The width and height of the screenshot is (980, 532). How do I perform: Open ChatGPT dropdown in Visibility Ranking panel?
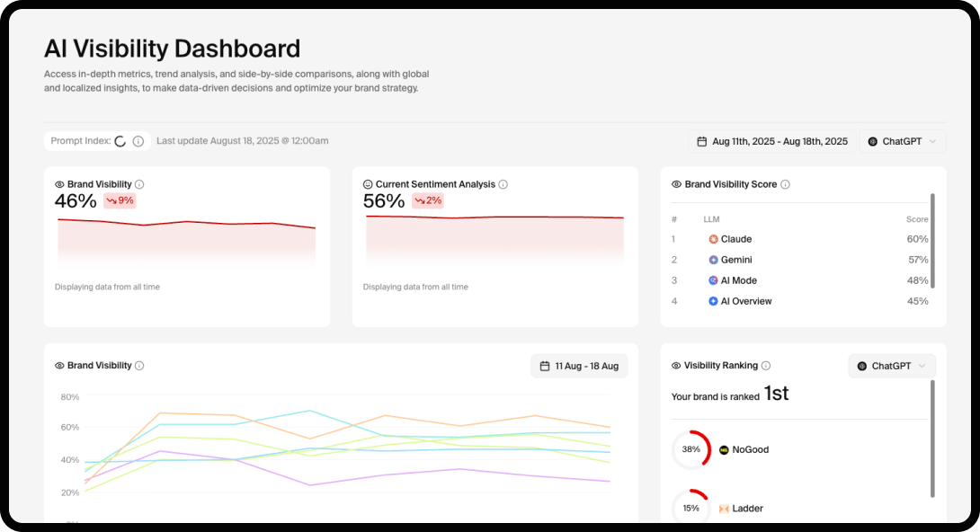(x=892, y=366)
